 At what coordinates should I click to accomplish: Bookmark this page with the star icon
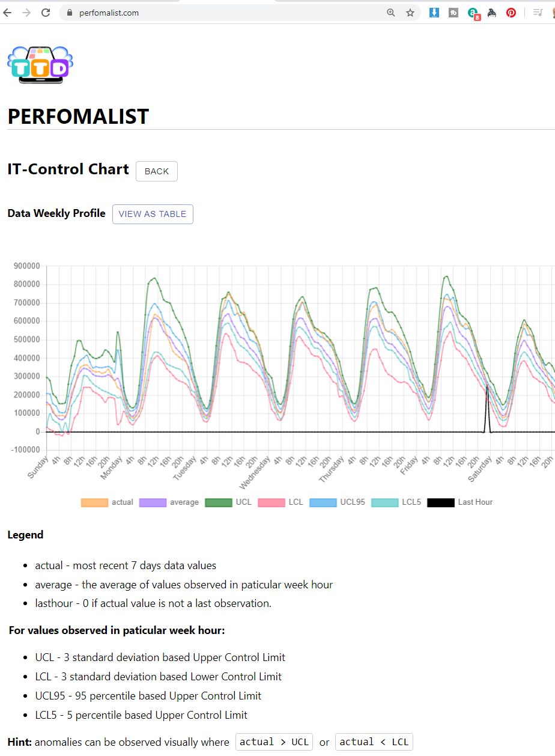410,13
